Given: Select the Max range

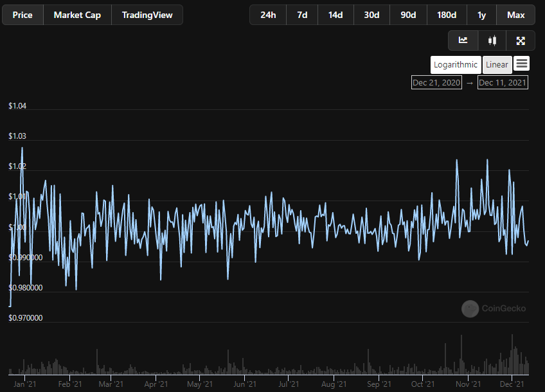Looking at the screenshot, I should [x=515, y=15].
